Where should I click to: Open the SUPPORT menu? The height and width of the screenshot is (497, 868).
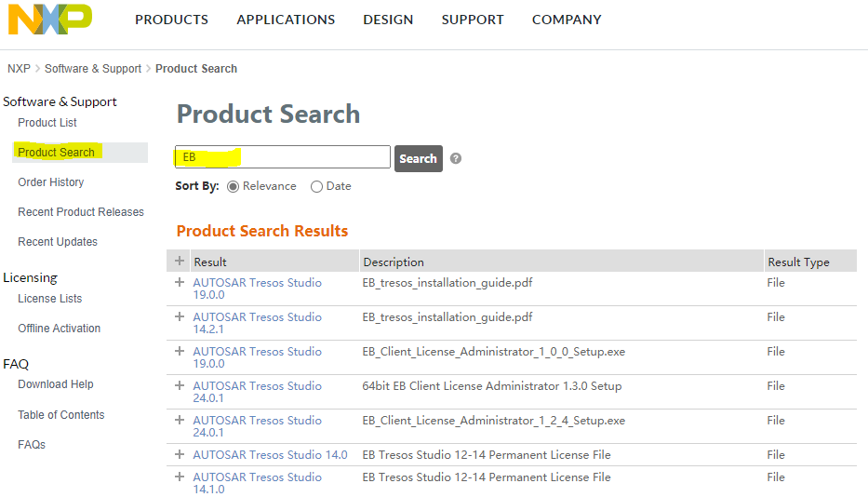[473, 20]
